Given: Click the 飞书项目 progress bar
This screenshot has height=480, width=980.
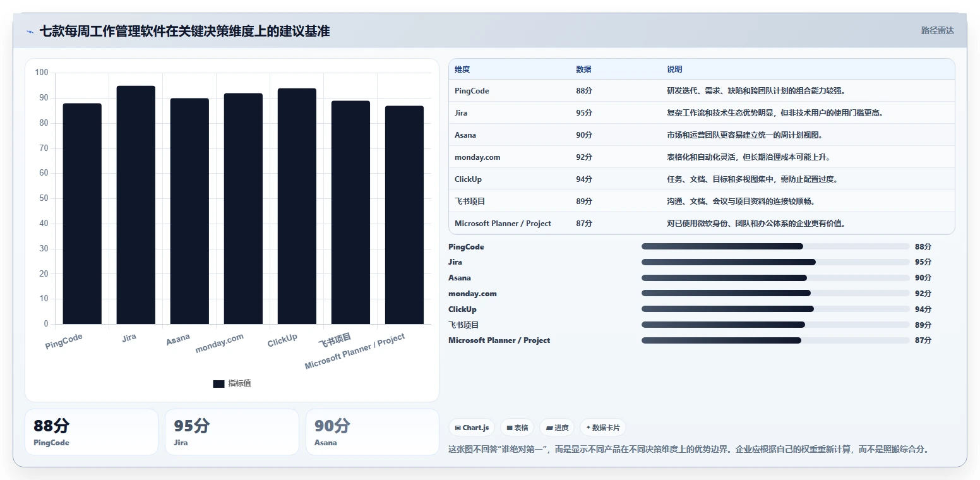Looking at the screenshot, I should click(775, 325).
